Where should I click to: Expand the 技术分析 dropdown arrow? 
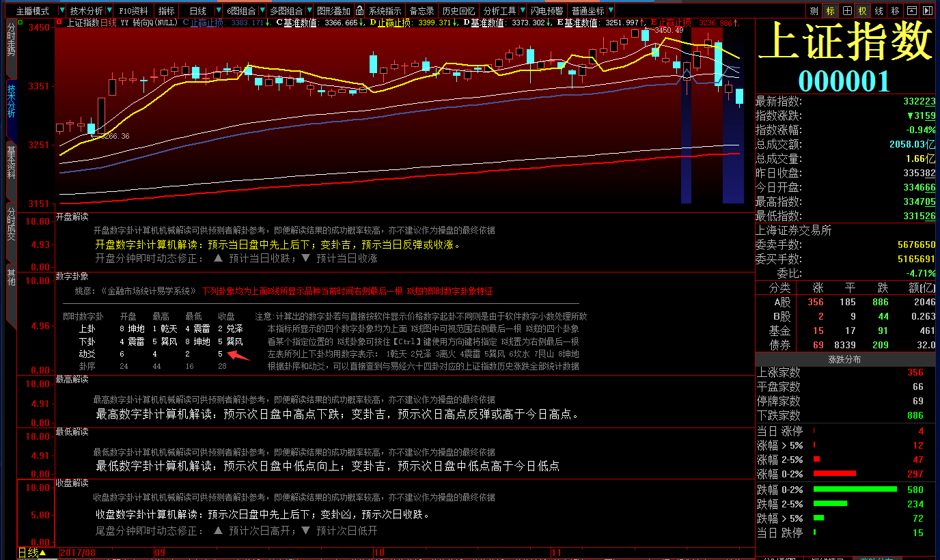109,11
